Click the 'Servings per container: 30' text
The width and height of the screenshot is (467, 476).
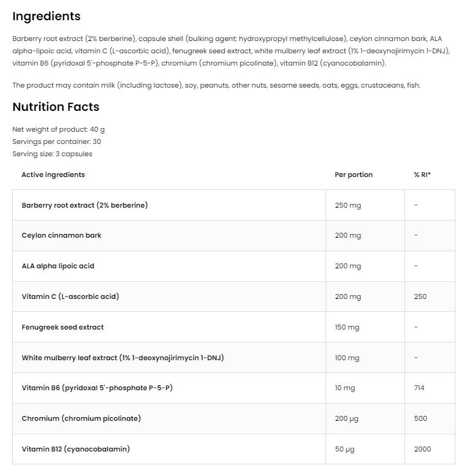pyautogui.click(x=56, y=142)
